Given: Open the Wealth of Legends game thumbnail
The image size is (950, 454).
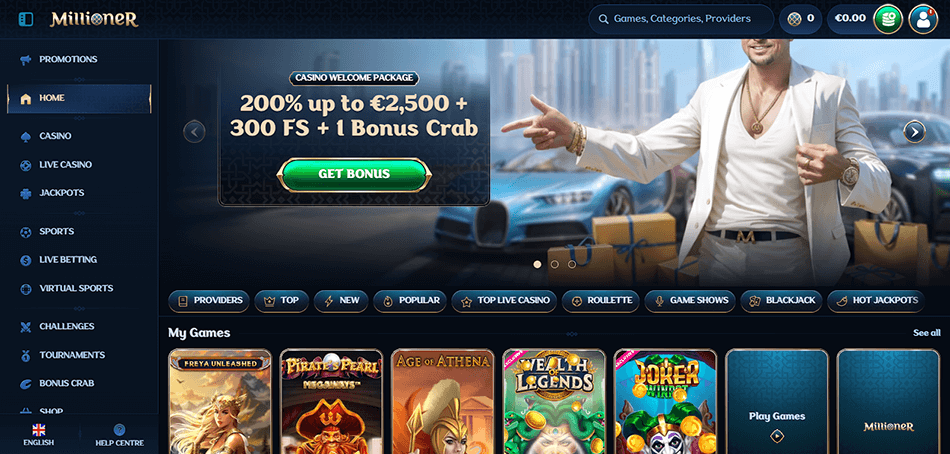Looking at the screenshot, I should pos(554,401).
